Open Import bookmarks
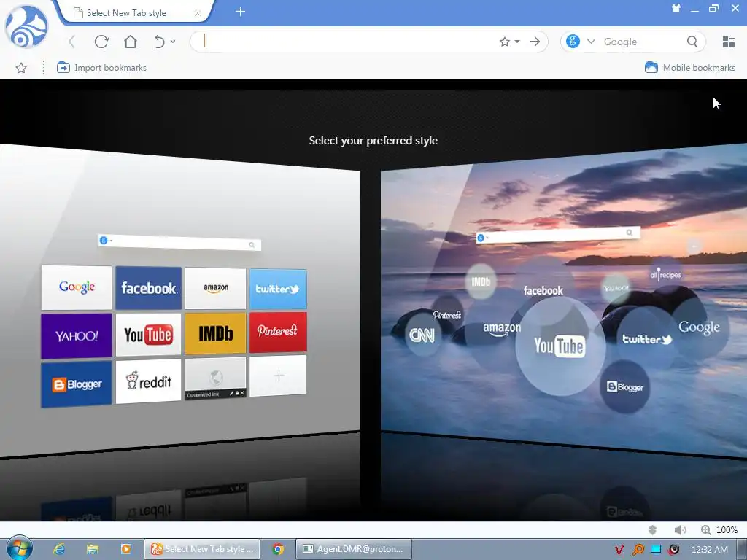 point(101,68)
